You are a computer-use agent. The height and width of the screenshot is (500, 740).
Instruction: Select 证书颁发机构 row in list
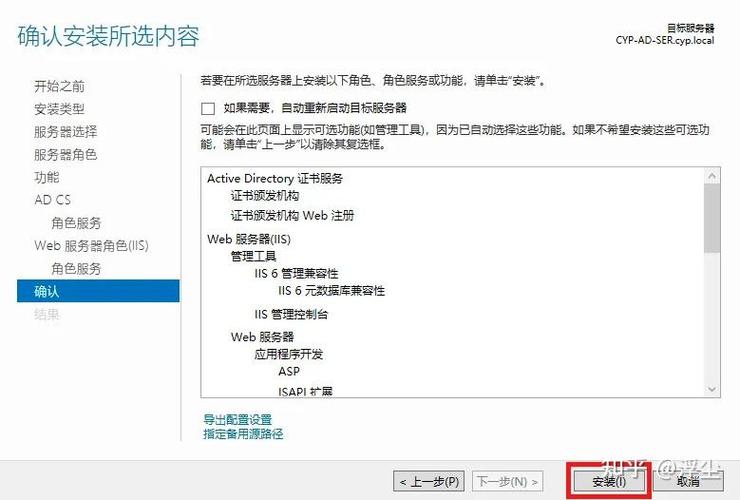pyautogui.click(x=265, y=195)
